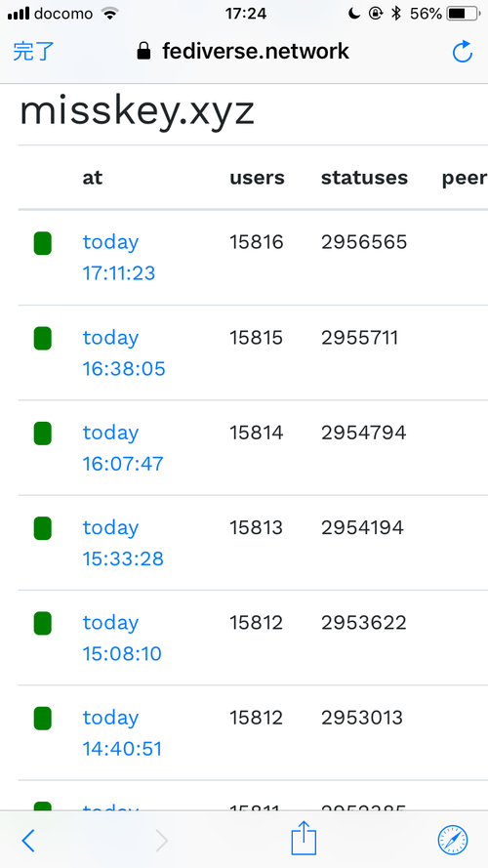The width and height of the screenshot is (488, 868).
Task: Open page in Safari compass icon
Action: (453, 840)
